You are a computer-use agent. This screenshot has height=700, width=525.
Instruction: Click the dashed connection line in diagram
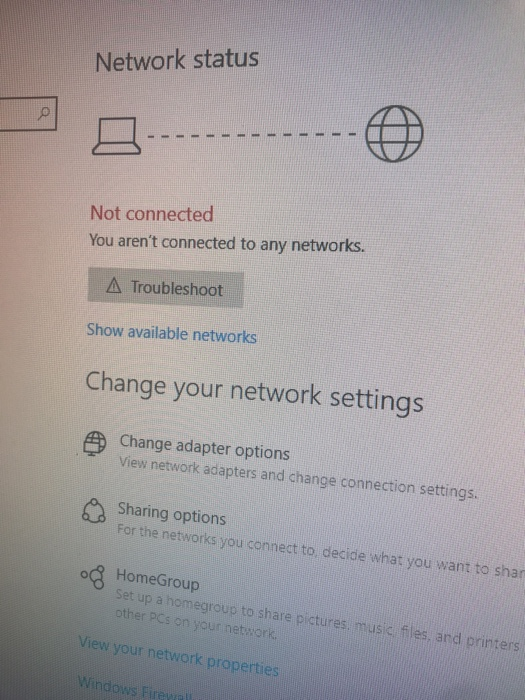pos(252,134)
